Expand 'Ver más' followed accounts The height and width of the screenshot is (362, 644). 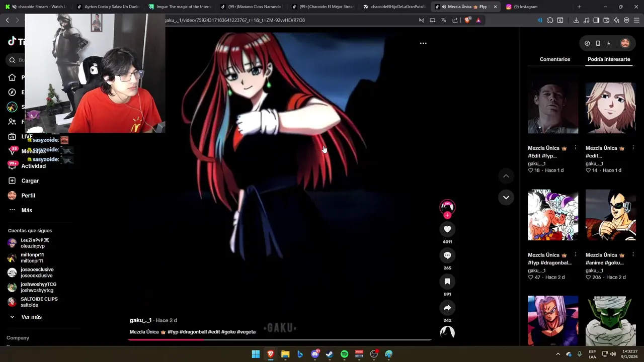click(x=26, y=317)
